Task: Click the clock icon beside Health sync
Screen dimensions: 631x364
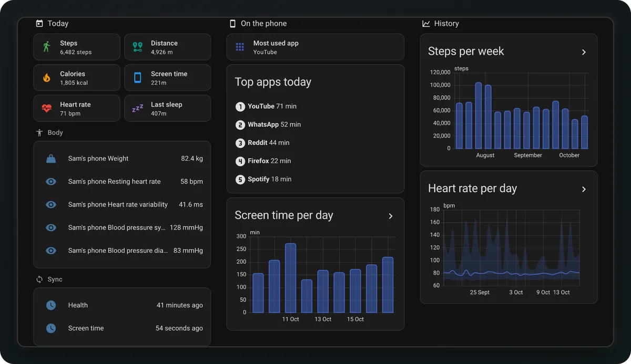Action: coord(51,305)
